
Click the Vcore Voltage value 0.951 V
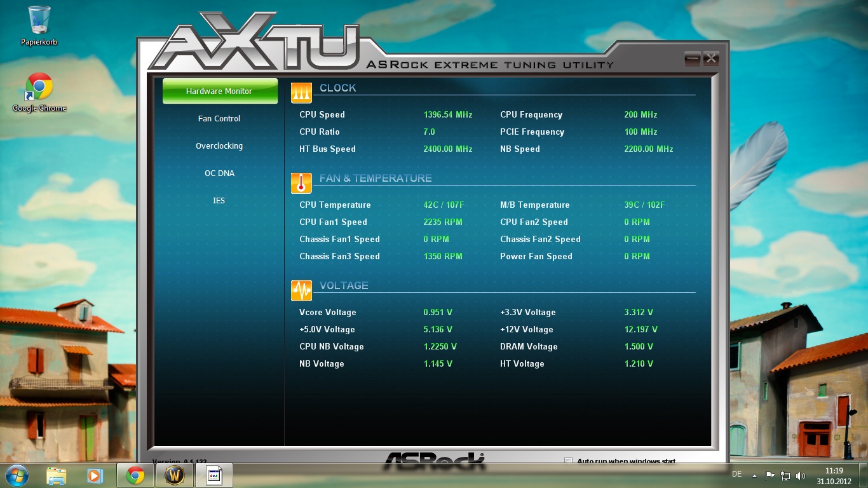click(438, 312)
